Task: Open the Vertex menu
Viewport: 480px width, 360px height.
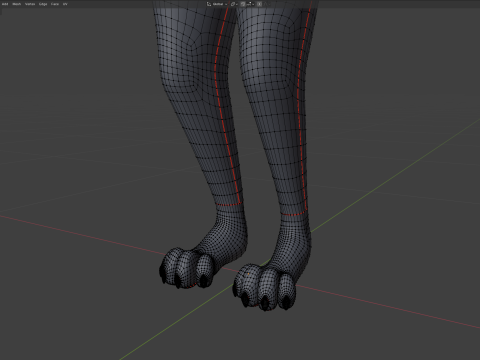Action: [x=30, y=4]
